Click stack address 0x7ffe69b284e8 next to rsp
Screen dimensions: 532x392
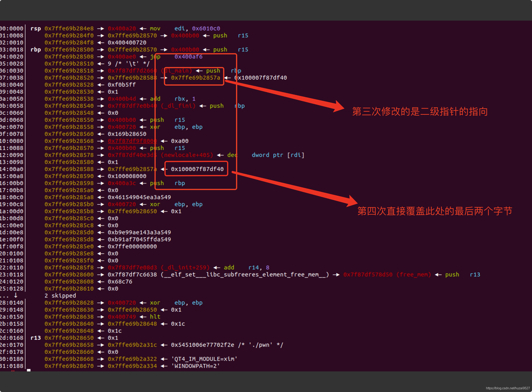pyautogui.click(x=69, y=28)
